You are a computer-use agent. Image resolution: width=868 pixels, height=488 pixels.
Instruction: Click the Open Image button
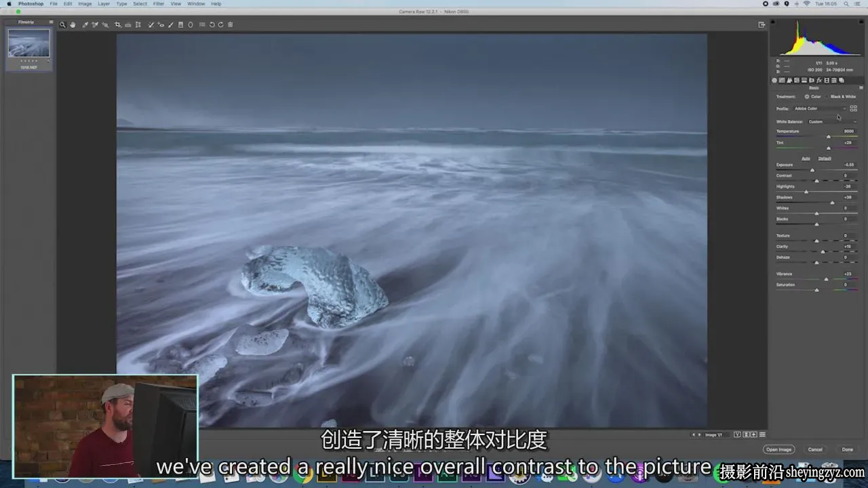pos(778,449)
